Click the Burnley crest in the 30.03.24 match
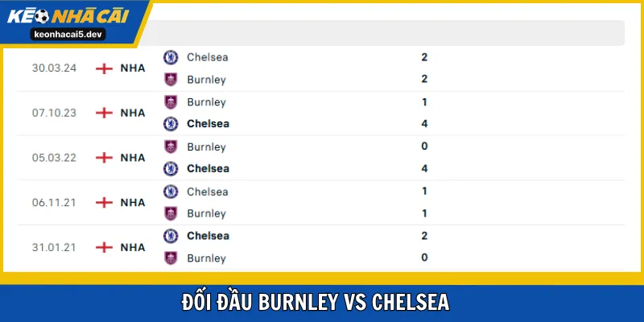The width and height of the screenshot is (644, 322). [171, 79]
